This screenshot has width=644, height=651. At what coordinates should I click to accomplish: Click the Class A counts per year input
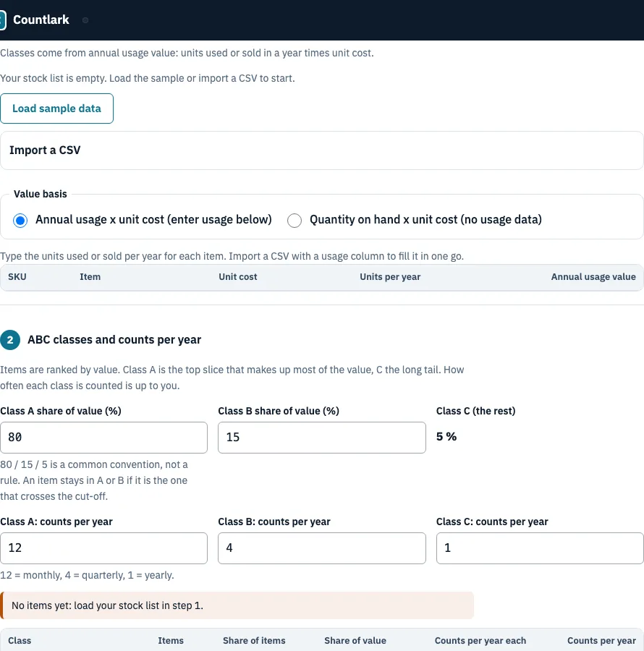(103, 548)
